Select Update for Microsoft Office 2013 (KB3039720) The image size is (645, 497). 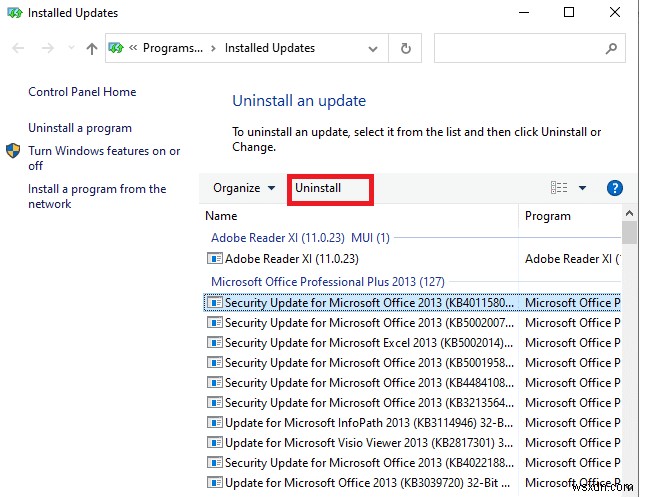coord(367,482)
